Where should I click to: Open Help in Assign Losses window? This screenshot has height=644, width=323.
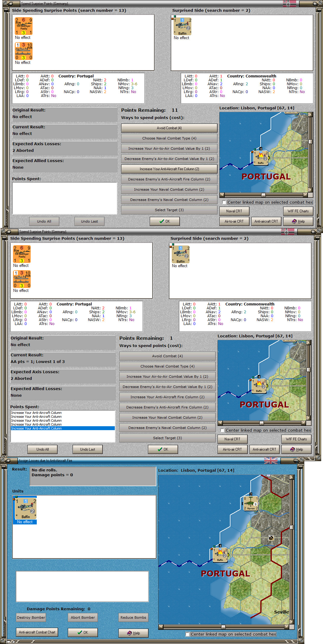click(x=133, y=633)
